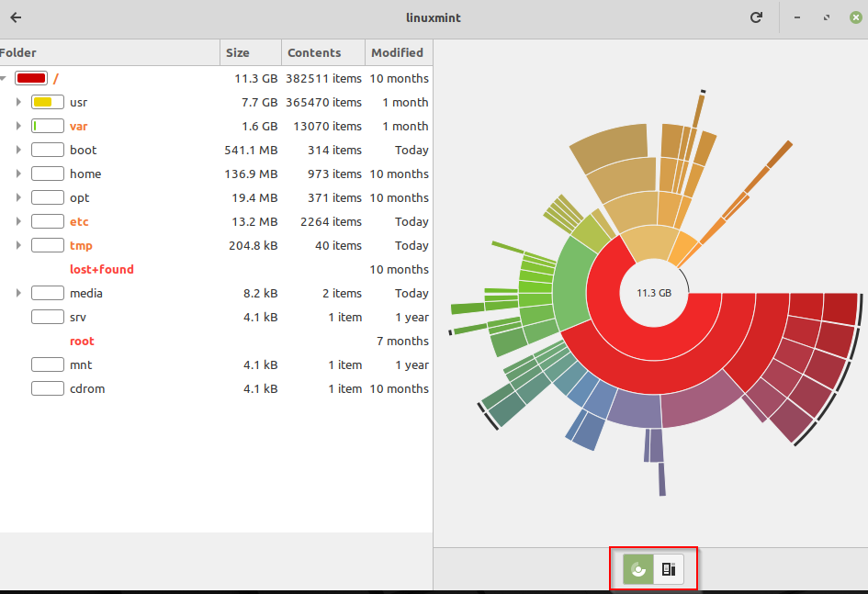Expand the media folder
This screenshot has width=868, height=594.
18,293
